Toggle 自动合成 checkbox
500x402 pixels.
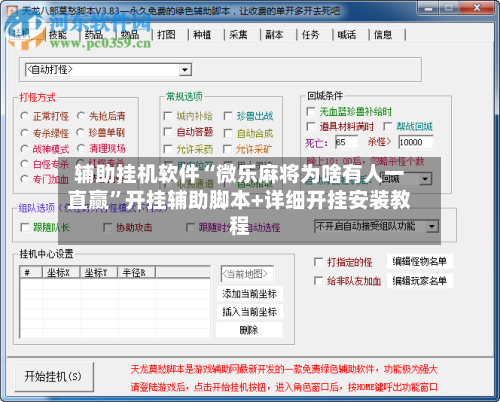pos(228,133)
